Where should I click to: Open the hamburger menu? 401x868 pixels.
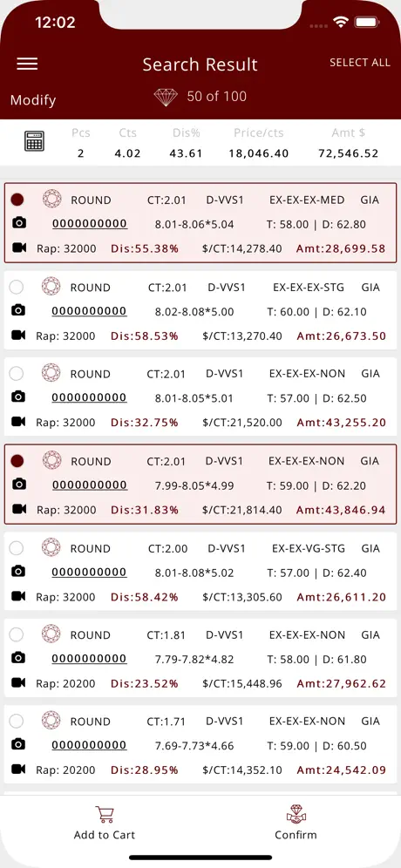pos(27,64)
